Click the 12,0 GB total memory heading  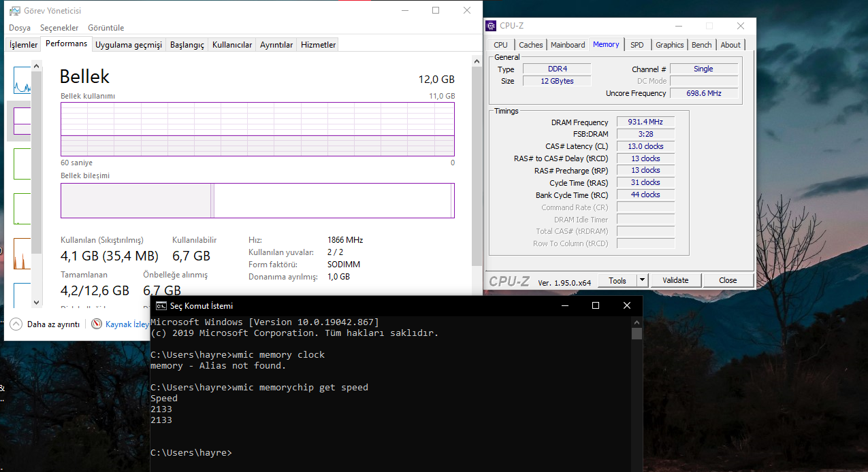pyautogui.click(x=436, y=80)
